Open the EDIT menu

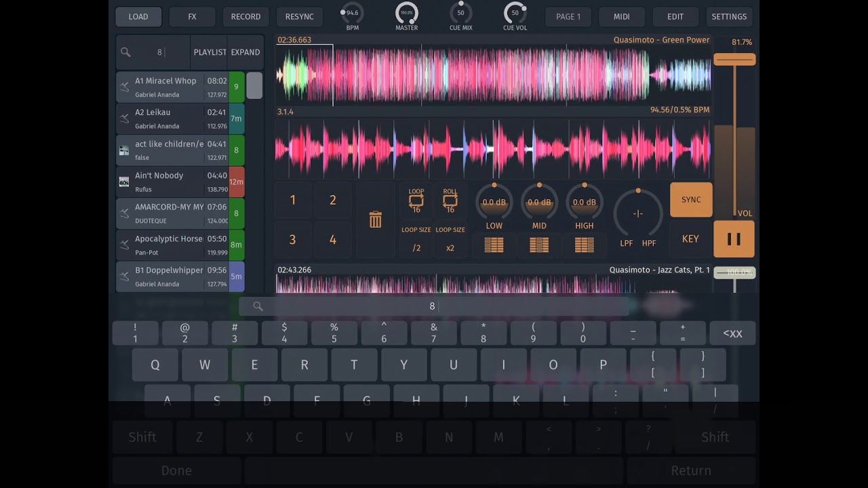click(x=675, y=17)
